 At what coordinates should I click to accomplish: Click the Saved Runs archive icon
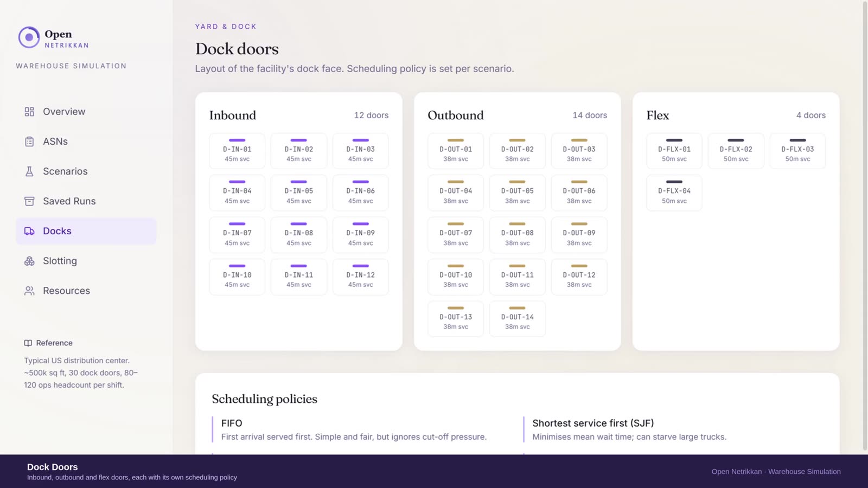(29, 201)
